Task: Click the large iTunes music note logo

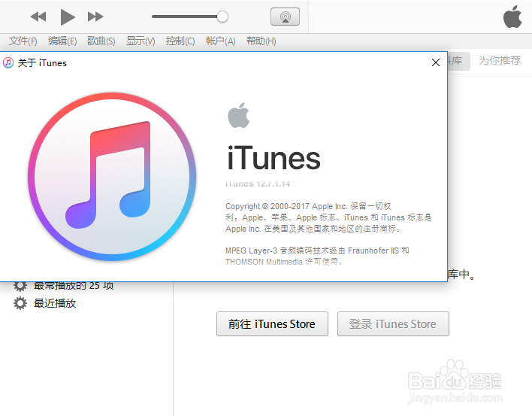Action: (112, 177)
